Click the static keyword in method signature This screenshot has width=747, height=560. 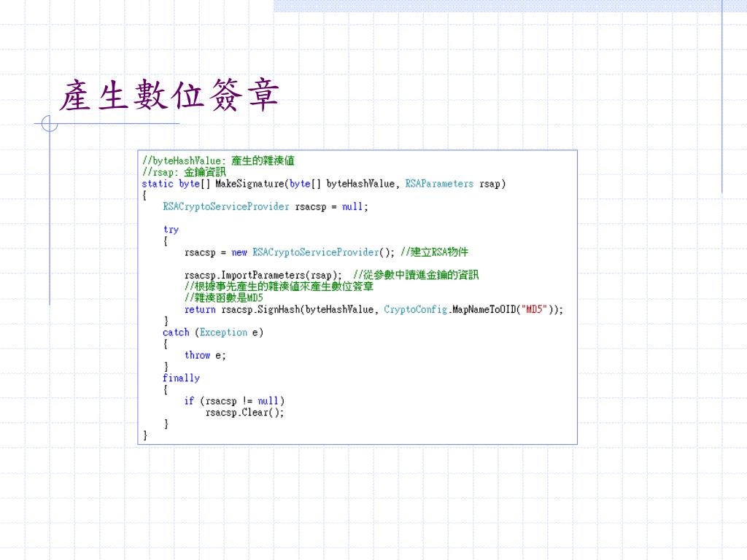tap(158, 184)
